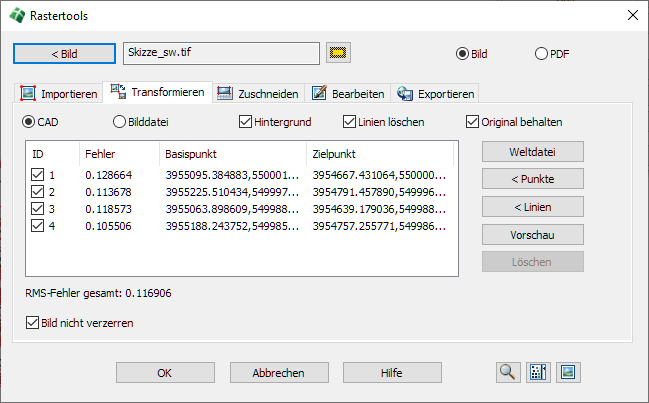The width and height of the screenshot is (649, 403).
Task: Click the < Bild button
Action: (x=64, y=52)
